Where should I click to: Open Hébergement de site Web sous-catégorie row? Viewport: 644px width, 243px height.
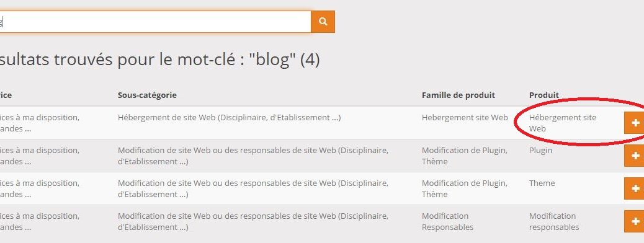[x=229, y=117]
